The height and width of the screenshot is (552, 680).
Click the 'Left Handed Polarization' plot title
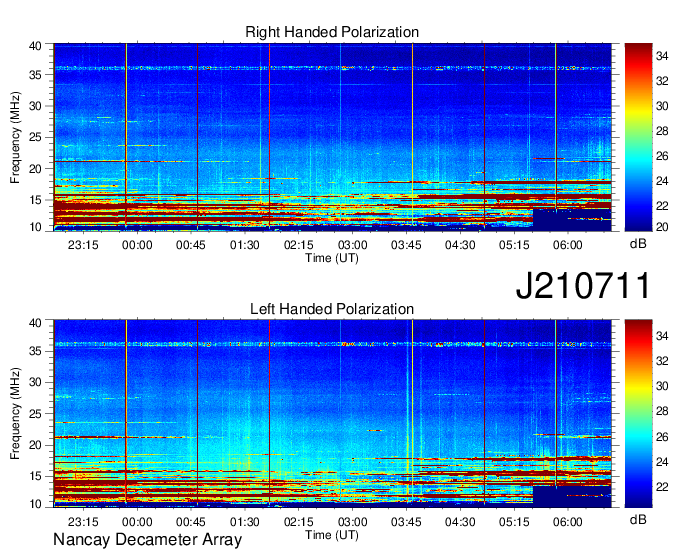tap(332, 309)
